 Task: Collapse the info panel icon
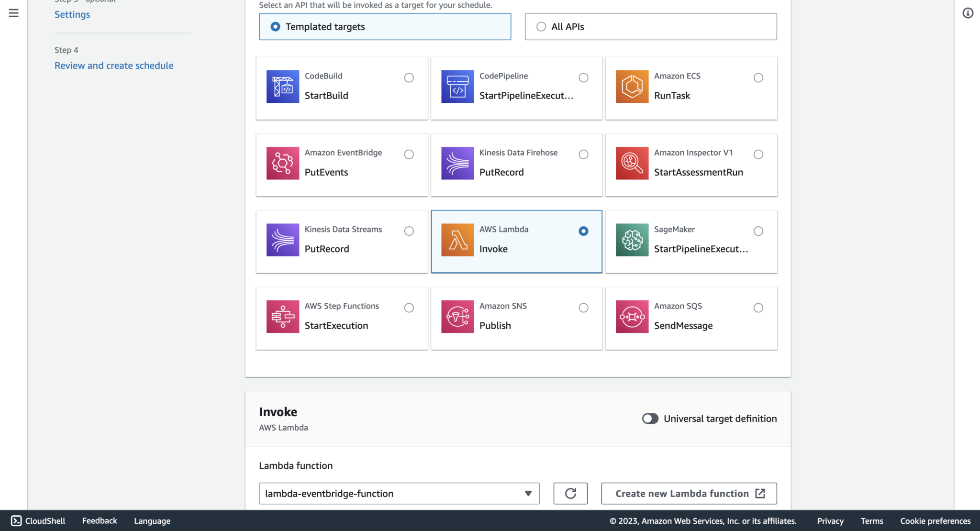pos(968,13)
